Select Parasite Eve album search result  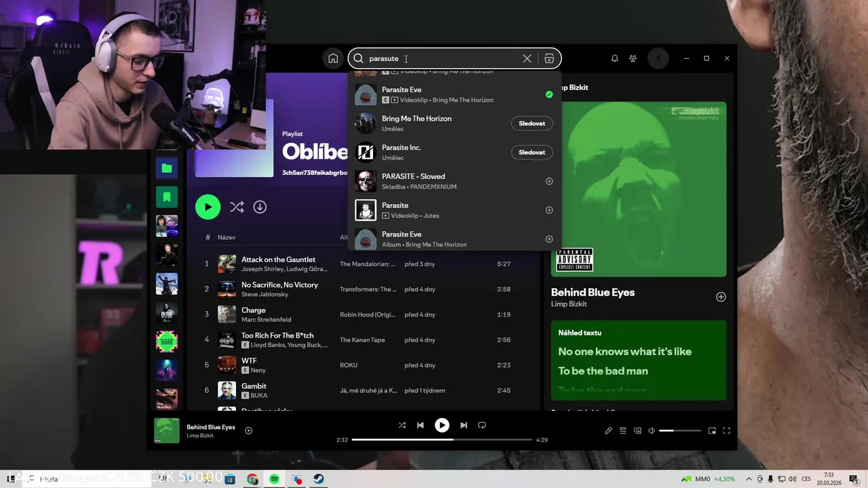(454, 239)
